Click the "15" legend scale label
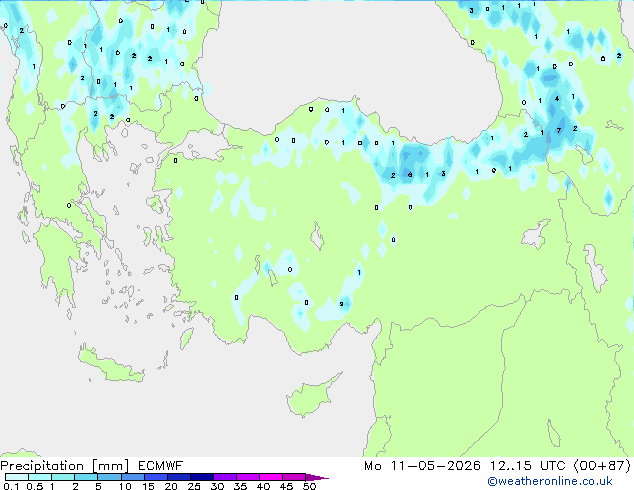The height and width of the screenshot is (490, 634). pos(148,486)
